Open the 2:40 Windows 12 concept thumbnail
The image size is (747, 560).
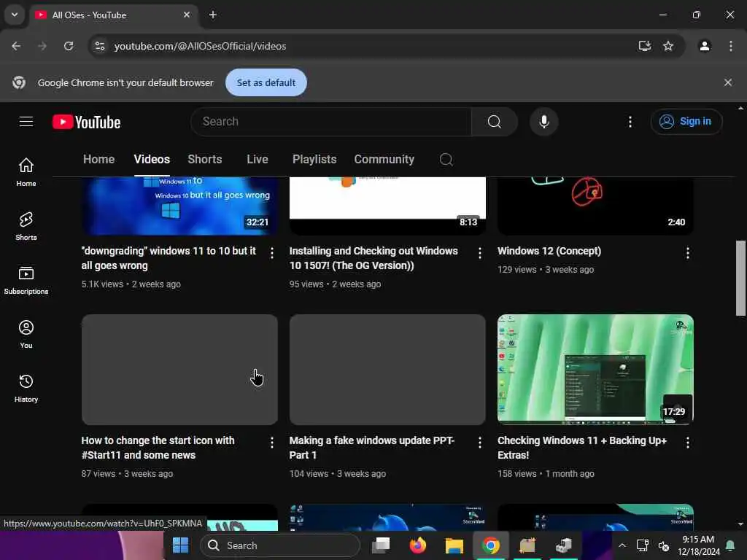tap(595, 206)
